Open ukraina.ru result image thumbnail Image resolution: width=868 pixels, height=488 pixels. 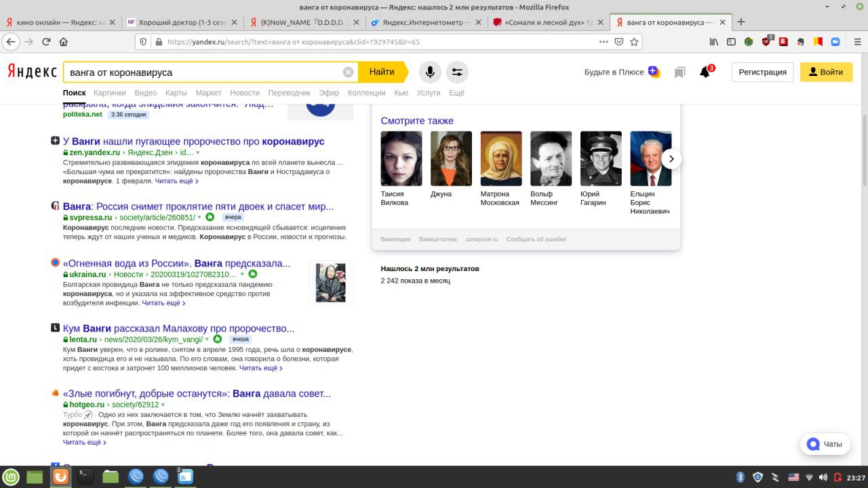pos(331,283)
